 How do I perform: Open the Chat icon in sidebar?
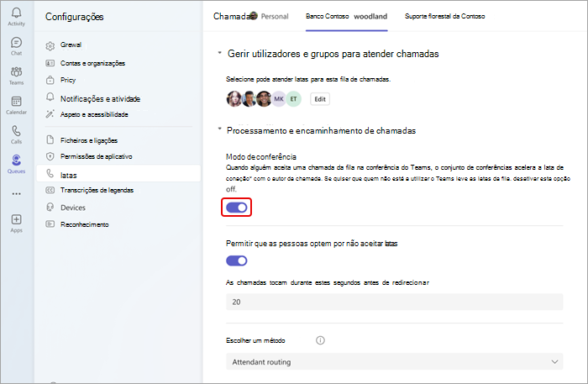point(16,42)
